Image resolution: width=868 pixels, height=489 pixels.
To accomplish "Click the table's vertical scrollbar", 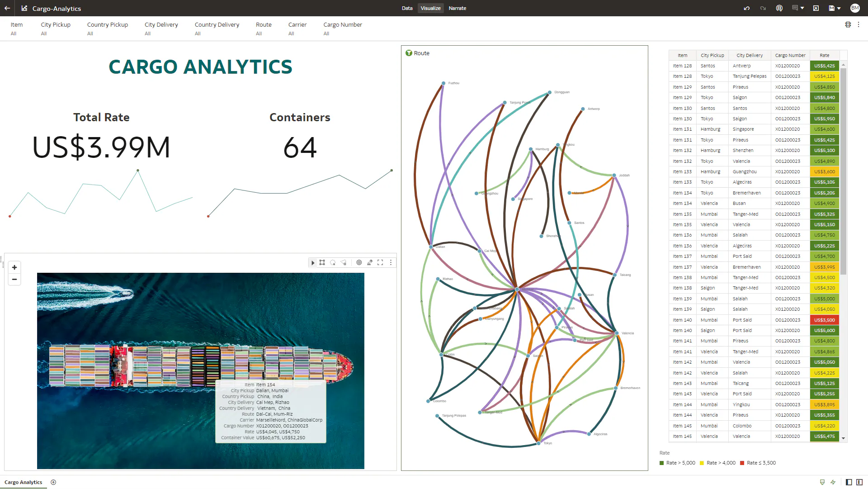I will point(843,172).
